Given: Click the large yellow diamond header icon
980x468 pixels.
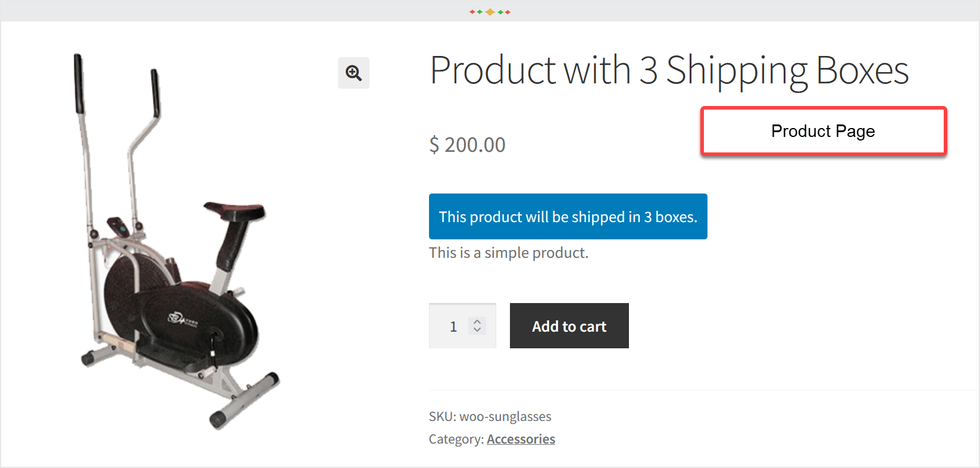Looking at the screenshot, I should 490,11.
